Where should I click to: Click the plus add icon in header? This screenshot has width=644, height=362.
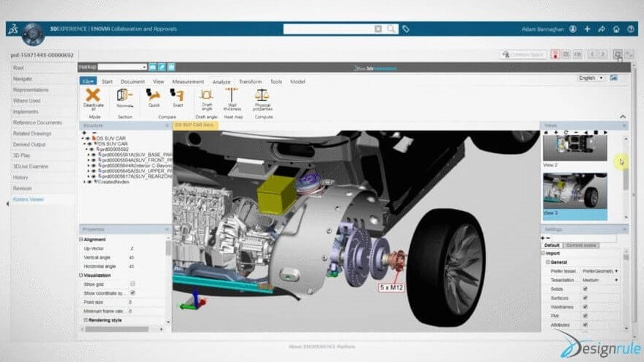pos(588,29)
